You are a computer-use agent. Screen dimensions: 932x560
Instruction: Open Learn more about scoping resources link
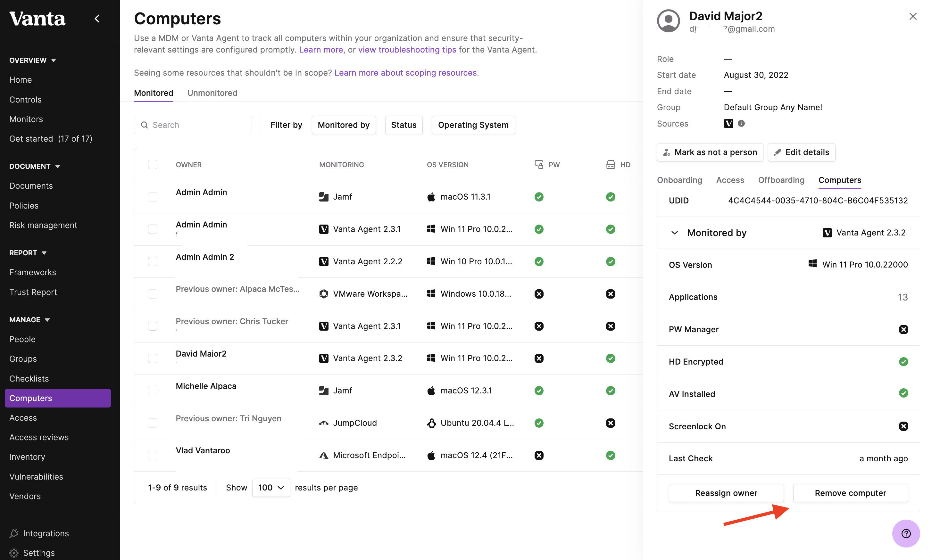(405, 72)
